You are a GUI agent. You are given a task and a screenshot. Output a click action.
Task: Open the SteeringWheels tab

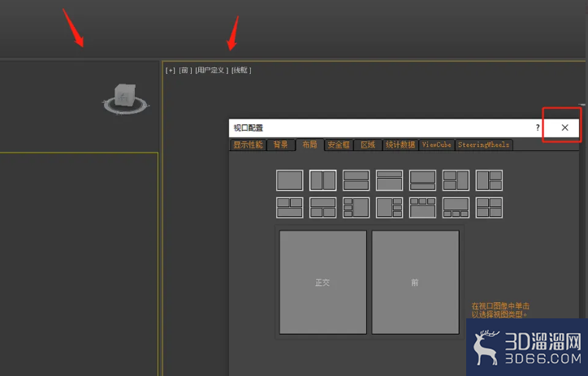pyautogui.click(x=484, y=145)
